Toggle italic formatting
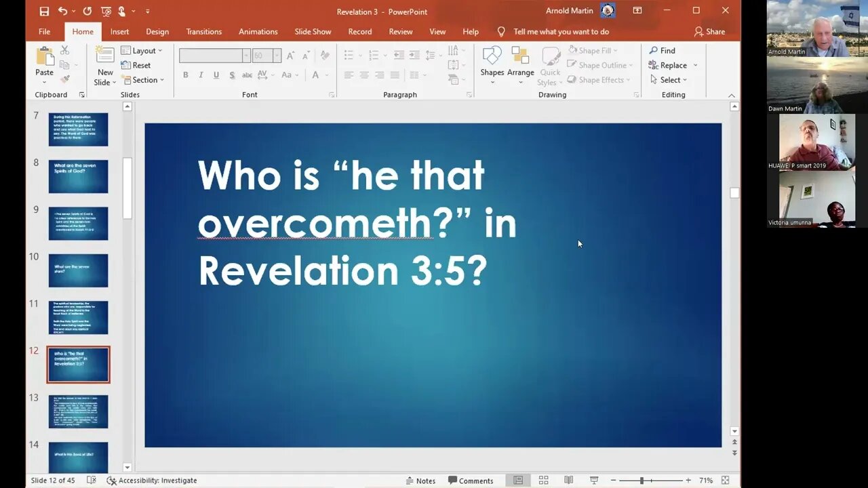 (201, 75)
